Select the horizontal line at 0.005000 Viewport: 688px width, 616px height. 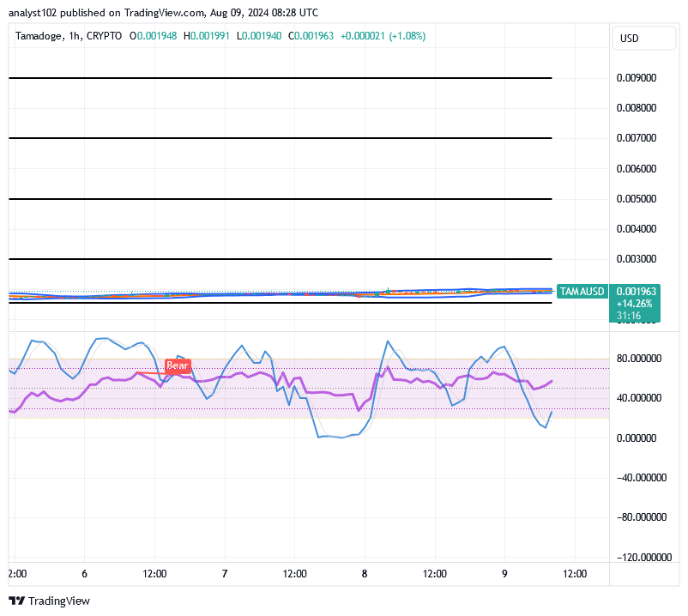click(280, 199)
